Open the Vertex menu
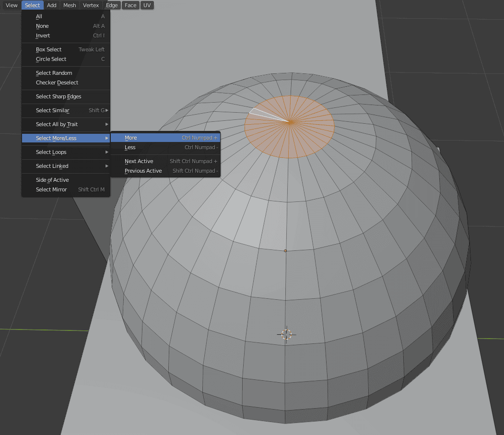This screenshot has width=504, height=435. [91, 5]
